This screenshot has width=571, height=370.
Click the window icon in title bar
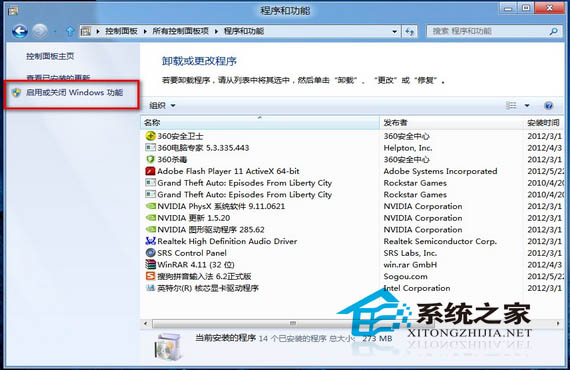[13, 11]
